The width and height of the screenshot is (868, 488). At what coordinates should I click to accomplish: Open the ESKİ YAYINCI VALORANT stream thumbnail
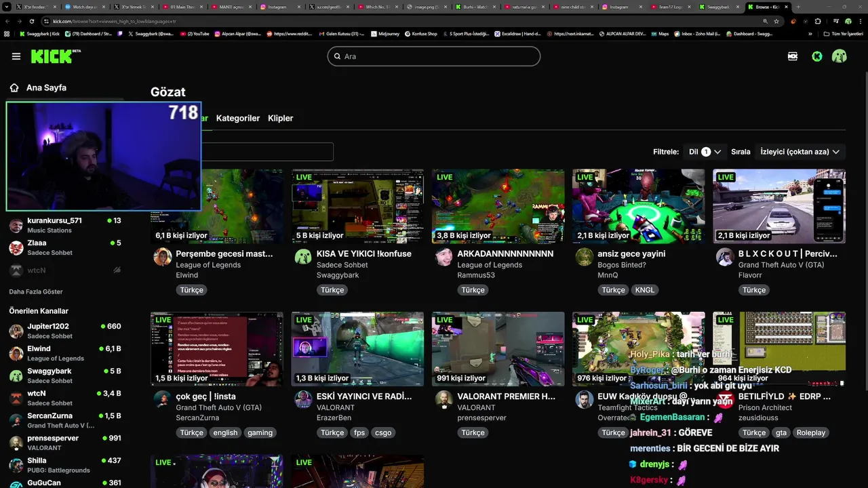click(x=357, y=349)
